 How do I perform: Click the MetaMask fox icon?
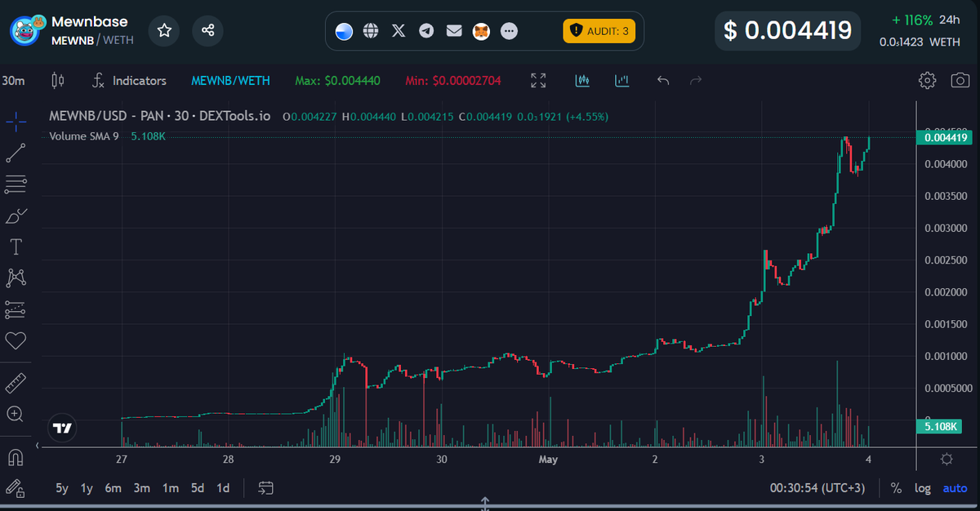[x=482, y=31]
